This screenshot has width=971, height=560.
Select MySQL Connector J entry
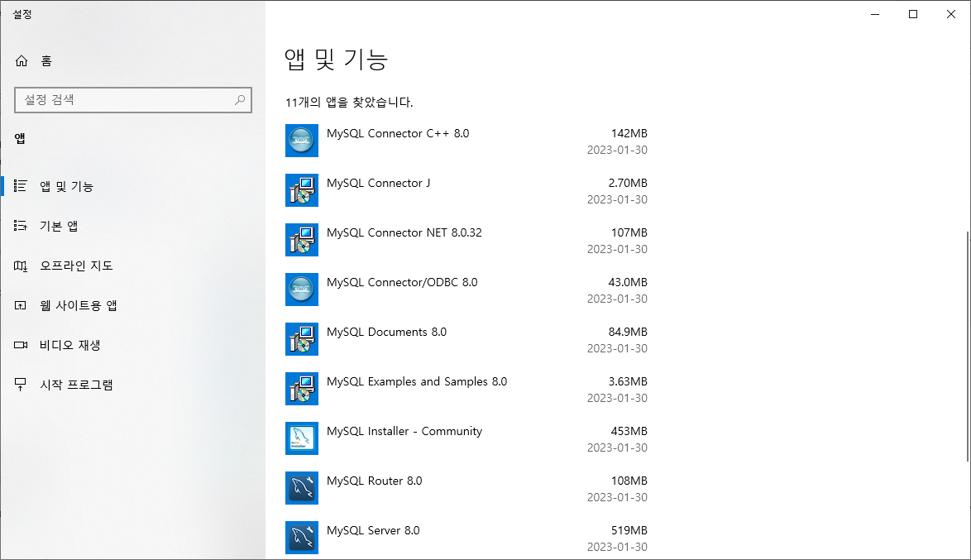pos(466,190)
